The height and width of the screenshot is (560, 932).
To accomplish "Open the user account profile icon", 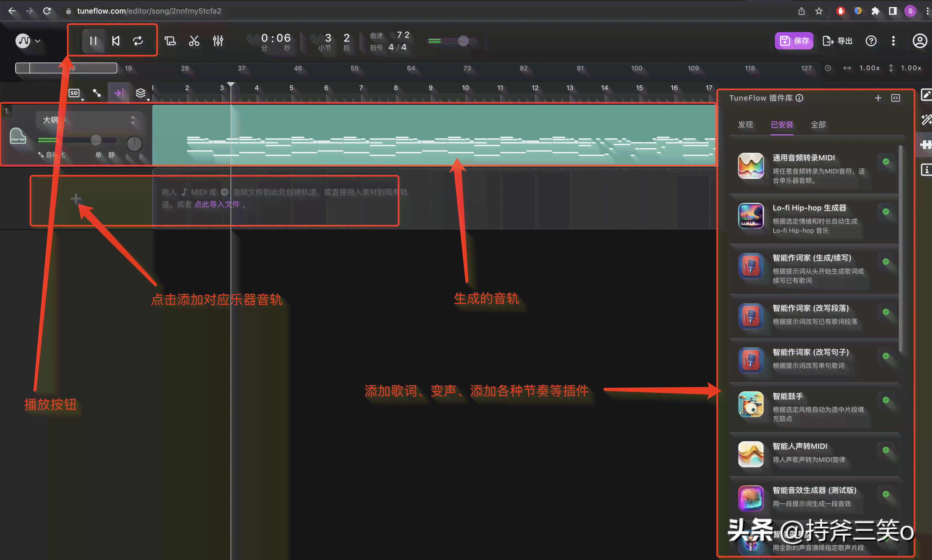I will point(919,41).
